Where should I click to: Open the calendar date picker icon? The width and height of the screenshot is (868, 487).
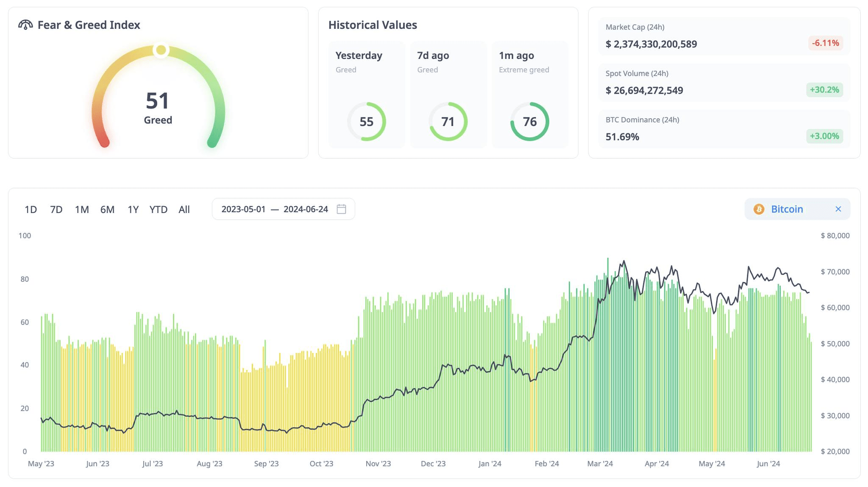pyautogui.click(x=341, y=209)
